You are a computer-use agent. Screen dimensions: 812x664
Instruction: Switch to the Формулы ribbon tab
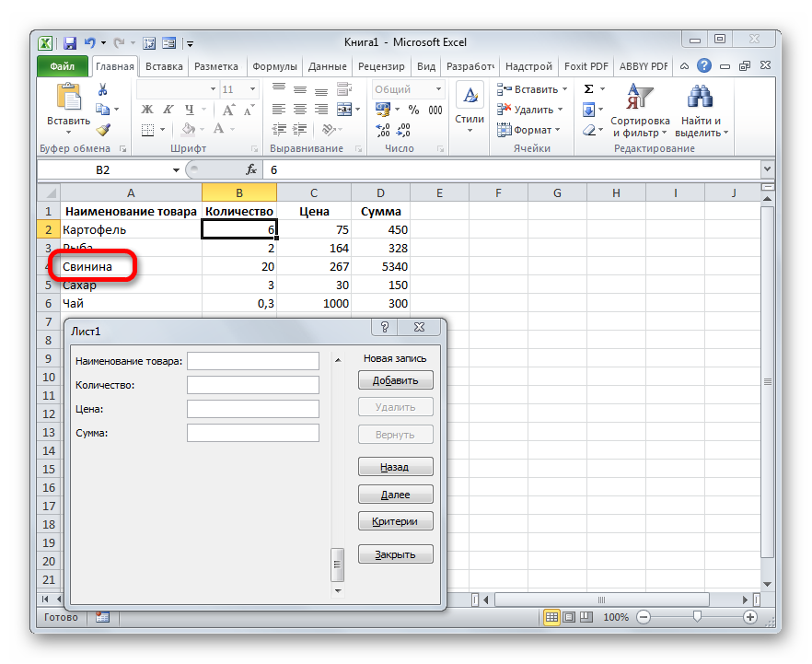(274, 66)
